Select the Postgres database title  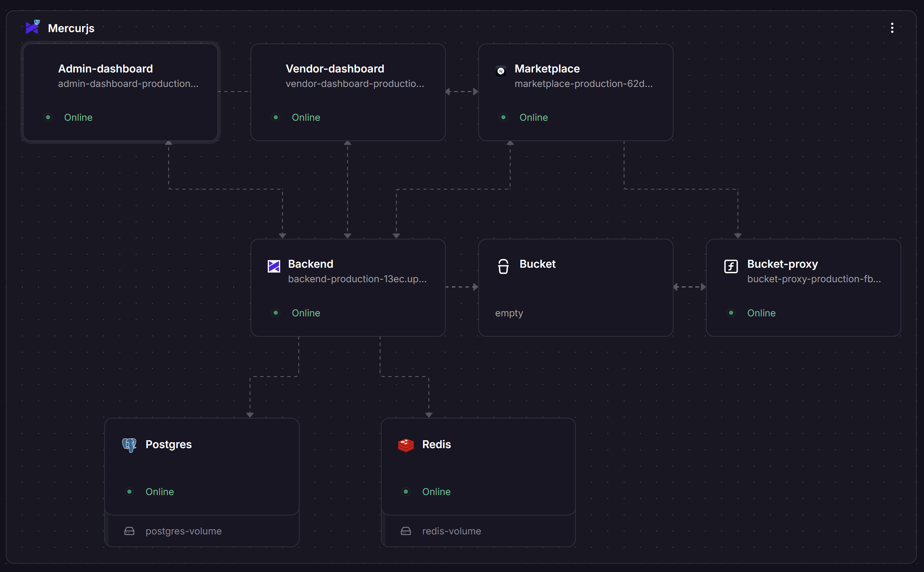tap(169, 444)
